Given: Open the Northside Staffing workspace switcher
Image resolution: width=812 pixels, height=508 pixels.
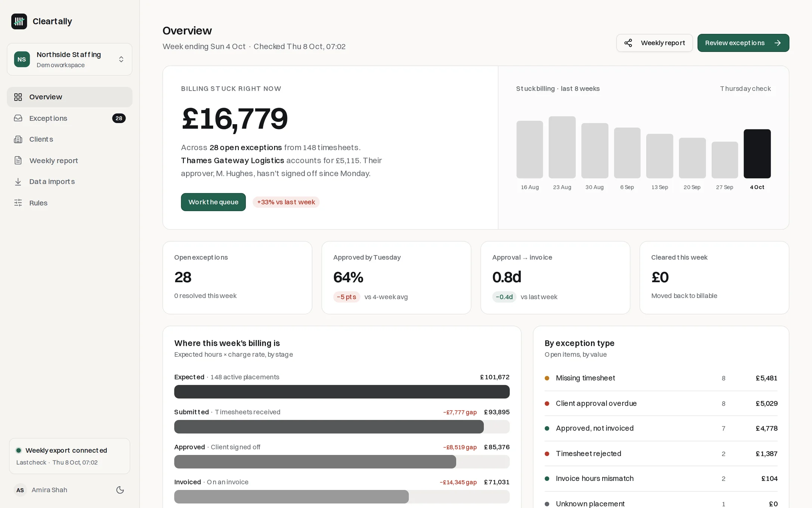Looking at the screenshot, I should point(70,59).
